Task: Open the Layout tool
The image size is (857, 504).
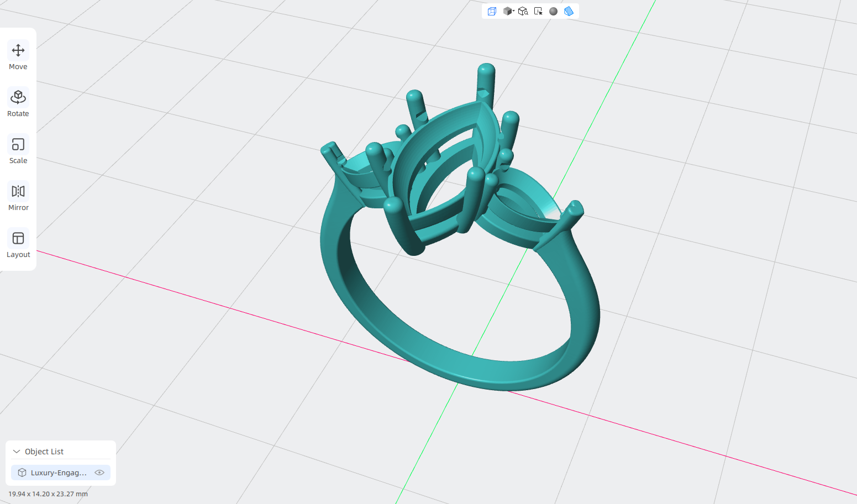Action: pyautogui.click(x=18, y=244)
